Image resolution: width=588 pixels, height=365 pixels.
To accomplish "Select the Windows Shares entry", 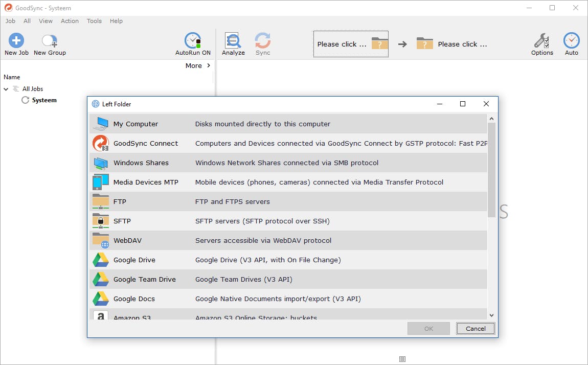I will click(141, 163).
